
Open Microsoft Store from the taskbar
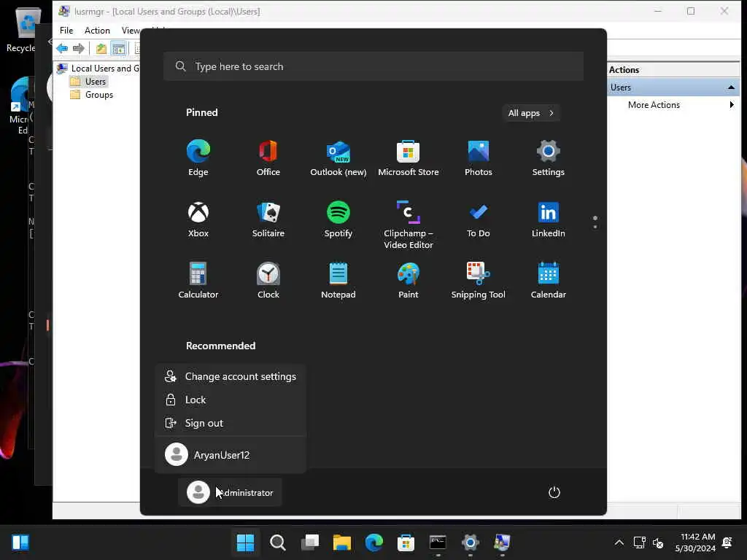pos(406,542)
